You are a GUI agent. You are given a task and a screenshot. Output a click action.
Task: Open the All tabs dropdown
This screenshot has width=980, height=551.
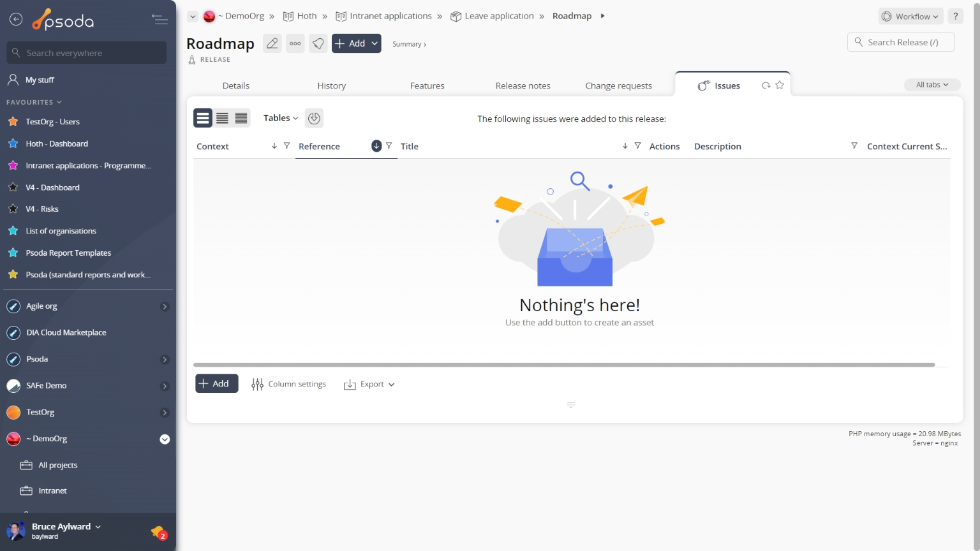click(x=932, y=85)
